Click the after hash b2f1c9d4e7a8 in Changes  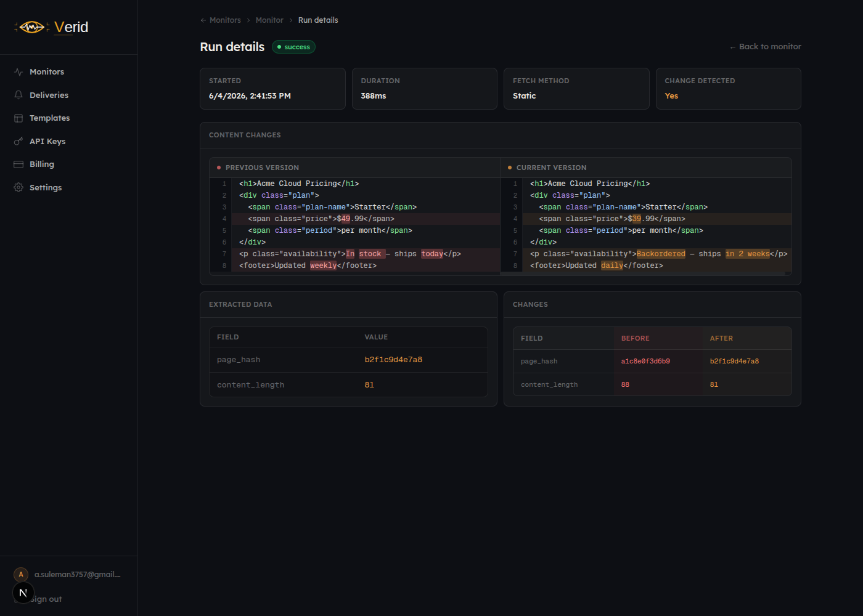734,362
